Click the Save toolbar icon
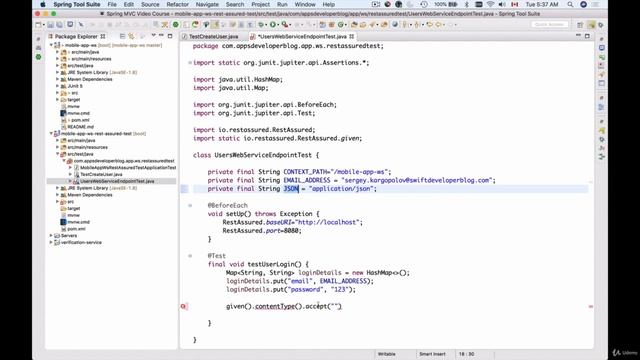 tap(51, 24)
